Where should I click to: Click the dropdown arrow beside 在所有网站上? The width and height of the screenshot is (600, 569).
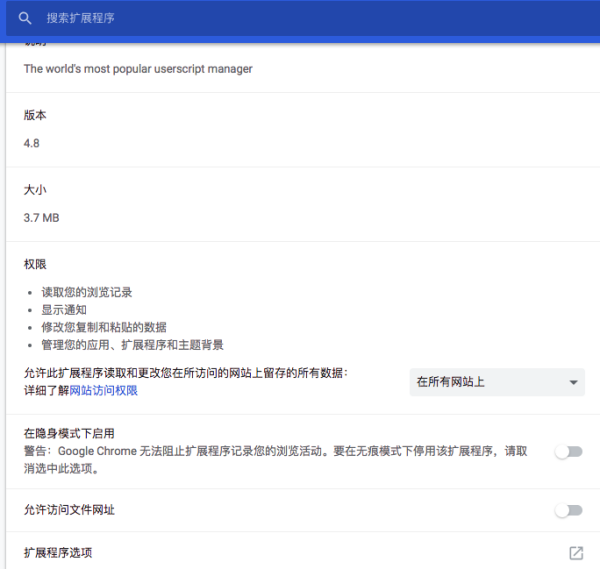(x=573, y=382)
